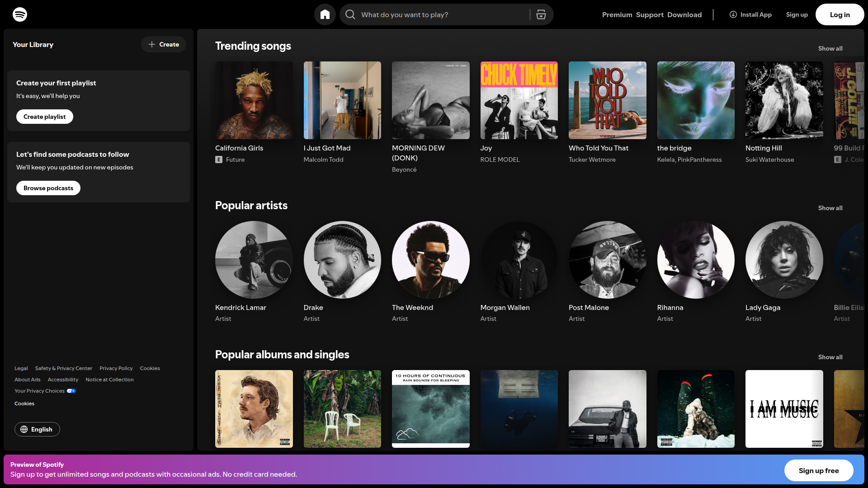The height and width of the screenshot is (488, 868).
Task: Click the Spotify logo icon
Action: [20, 14]
